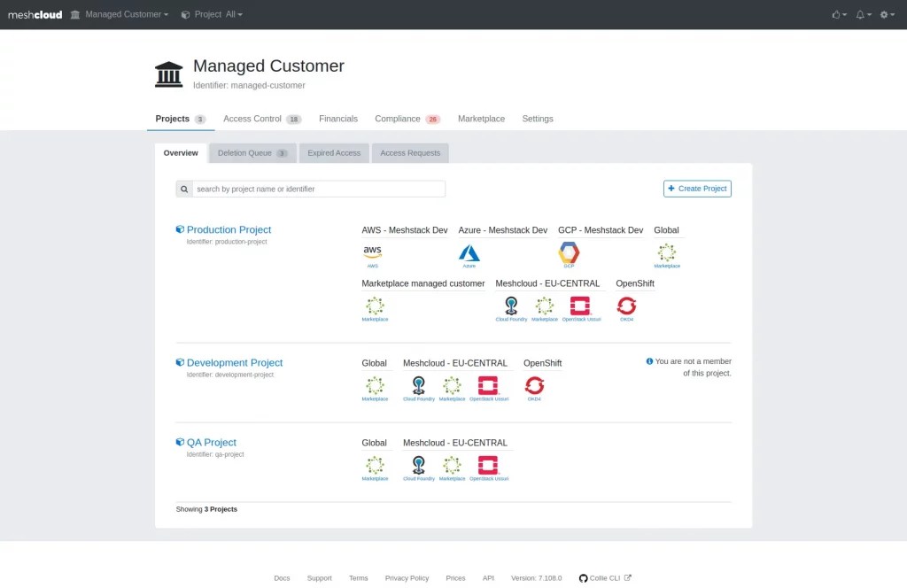The width and height of the screenshot is (907, 588).
Task: Select the Overview sub-tab
Action: (181, 153)
